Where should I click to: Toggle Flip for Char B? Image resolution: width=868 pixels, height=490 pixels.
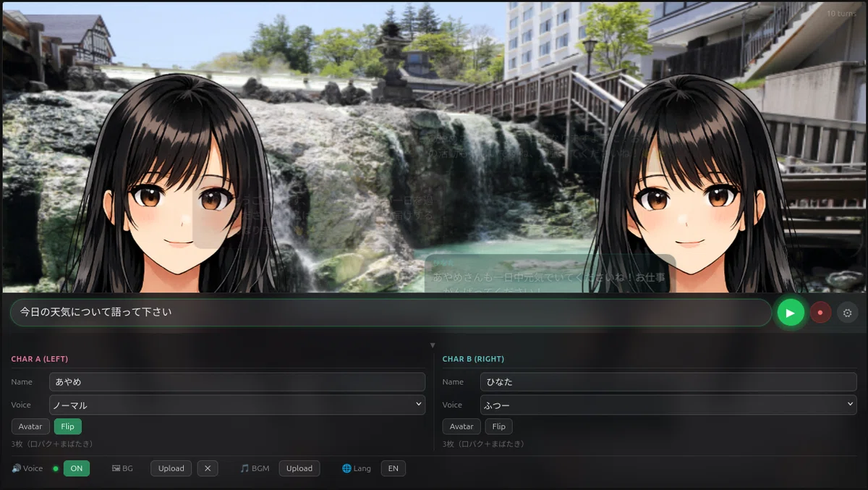tap(499, 426)
